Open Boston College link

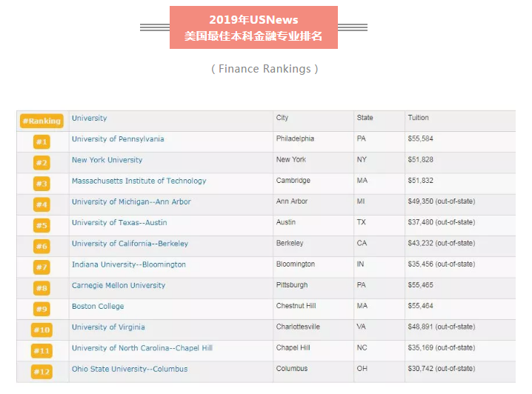(x=98, y=307)
